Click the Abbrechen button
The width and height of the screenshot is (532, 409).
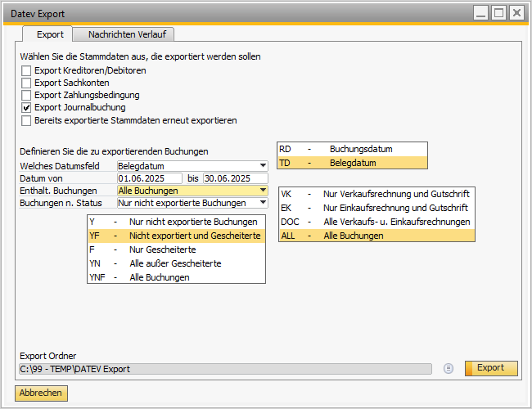(x=41, y=393)
